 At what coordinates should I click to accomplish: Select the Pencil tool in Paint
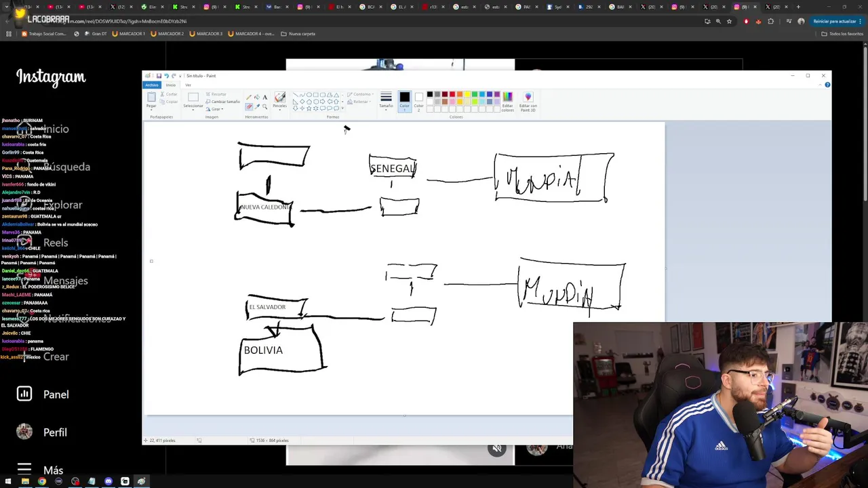coord(249,97)
